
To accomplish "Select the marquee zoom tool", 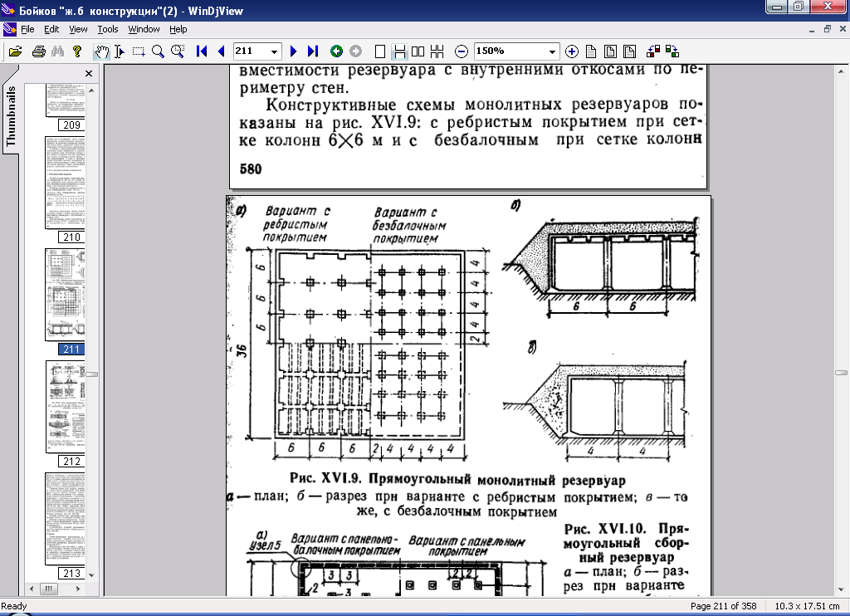I will pos(178,51).
